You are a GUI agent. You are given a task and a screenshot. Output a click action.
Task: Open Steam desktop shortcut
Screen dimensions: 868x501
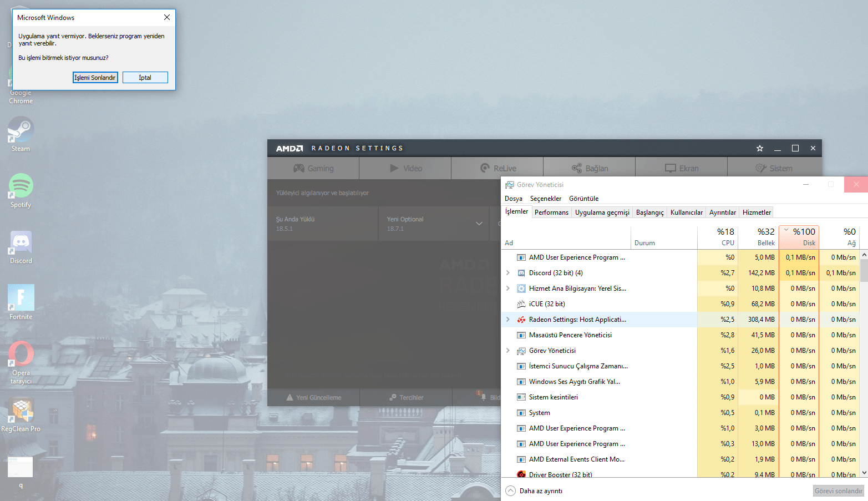pos(21,134)
